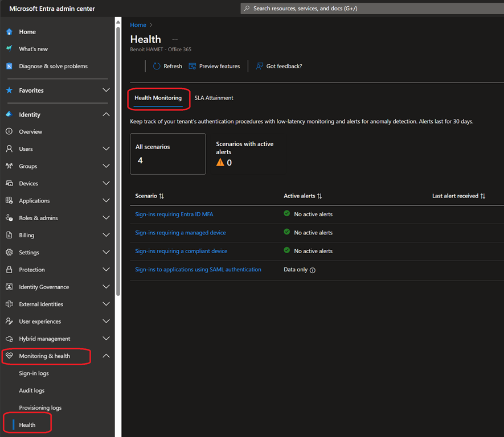Click the Diagnose & solve problems icon

[9, 66]
